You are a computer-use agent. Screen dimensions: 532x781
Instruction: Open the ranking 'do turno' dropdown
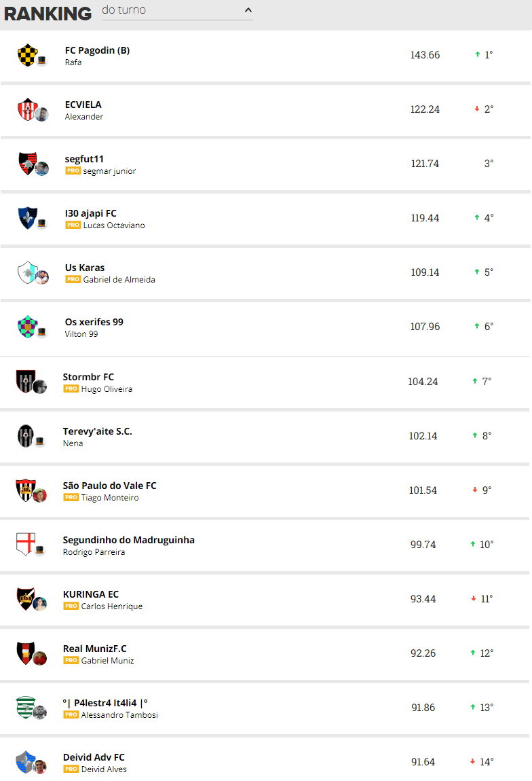[177, 10]
